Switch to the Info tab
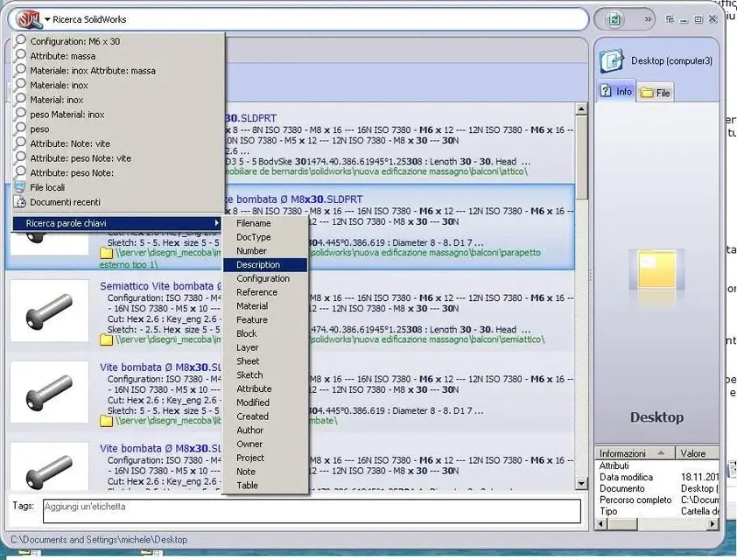 pos(616,91)
